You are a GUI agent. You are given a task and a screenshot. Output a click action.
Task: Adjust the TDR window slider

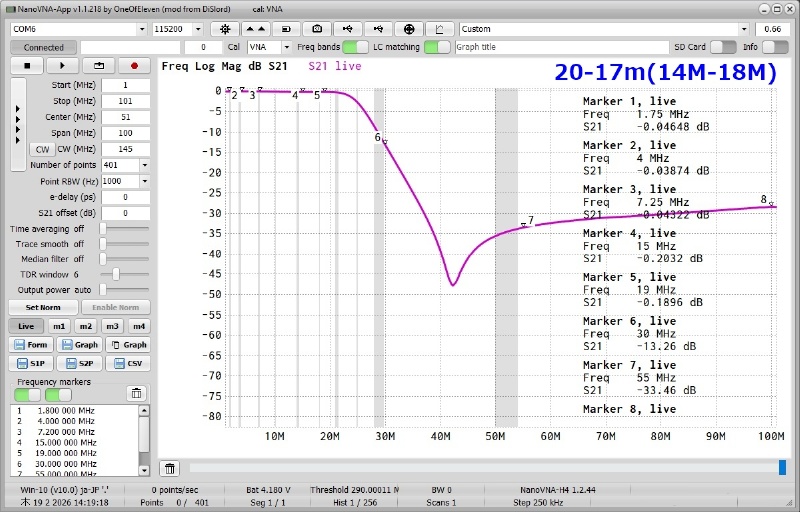(x=116, y=273)
